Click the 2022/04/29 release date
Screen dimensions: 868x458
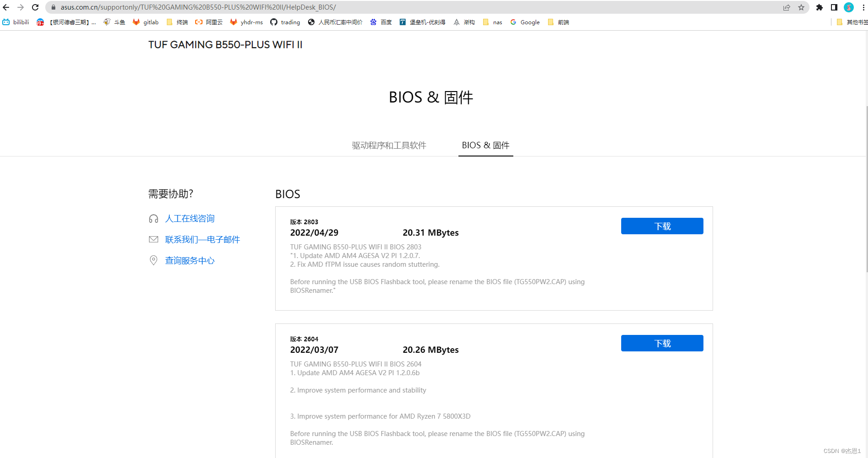314,232
